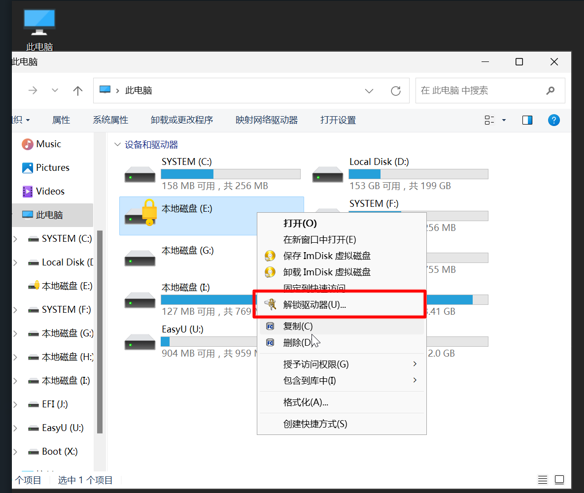This screenshot has height=493, width=584.
Task: Refresh the current folder view
Action: [x=396, y=90]
